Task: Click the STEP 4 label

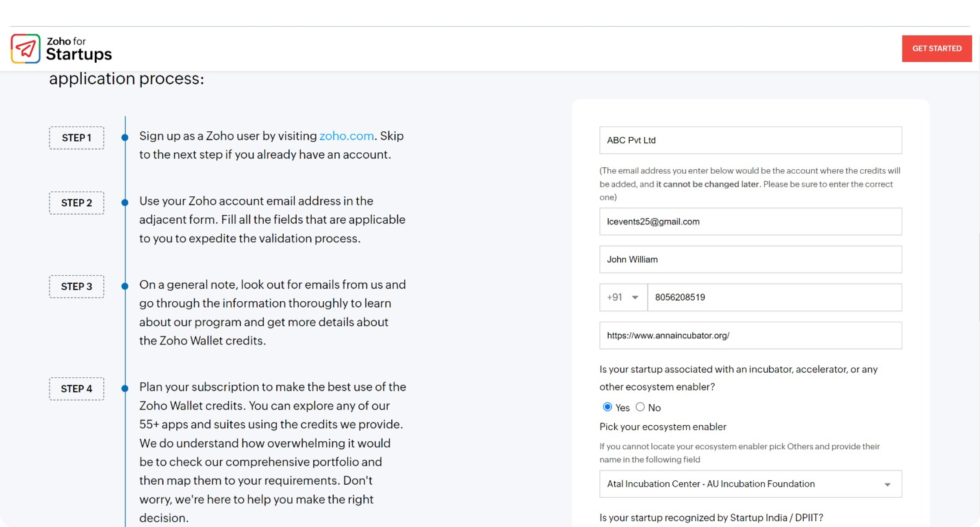Action: coord(76,389)
